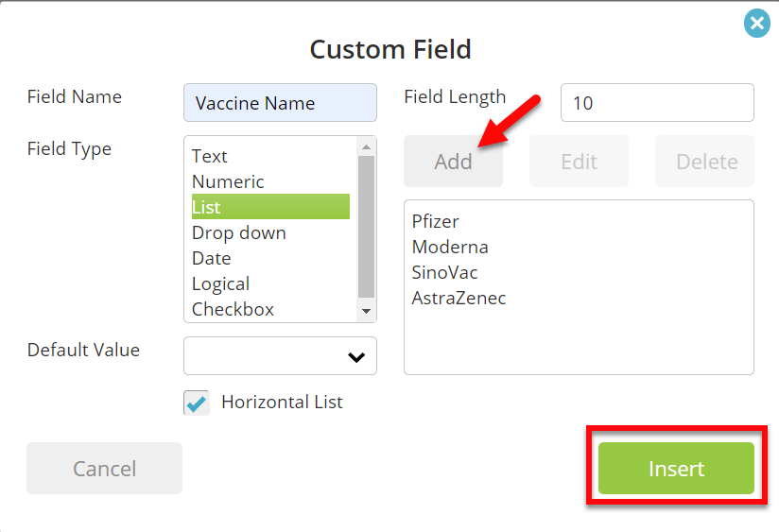Screen dimensions: 779x532
Task: Click the Field Type scroll up arrow
Action: (366, 146)
